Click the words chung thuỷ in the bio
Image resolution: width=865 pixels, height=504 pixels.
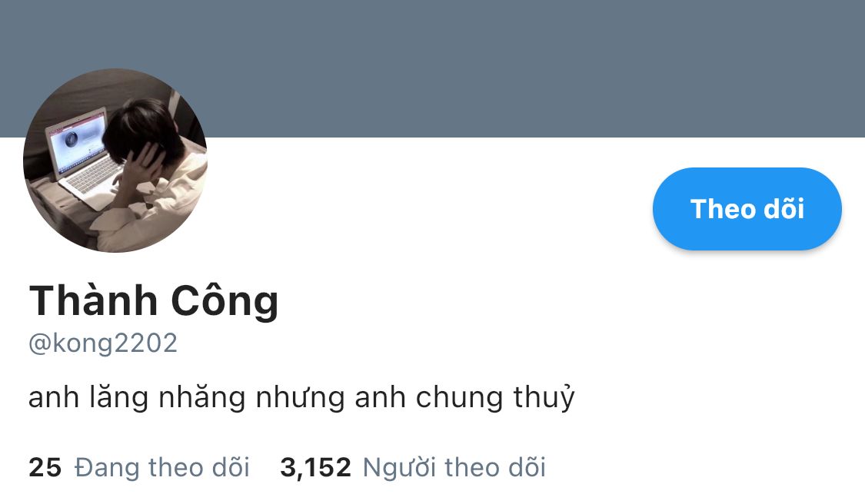click(495, 397)
